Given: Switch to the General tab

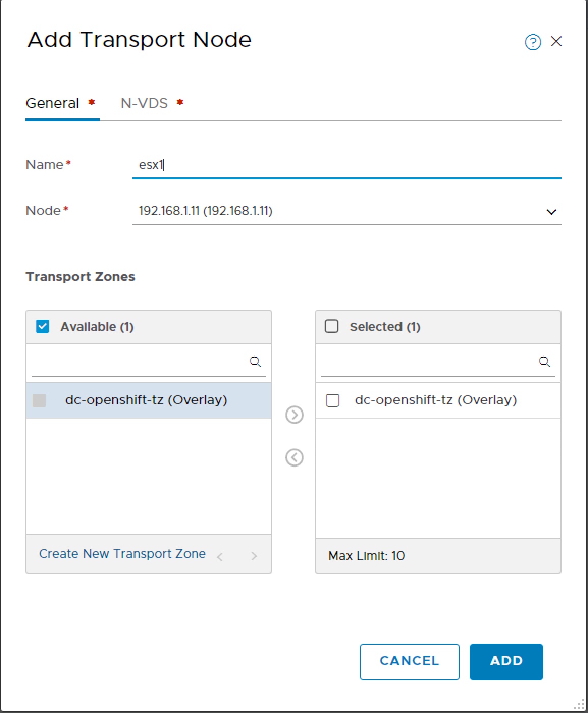Looking at the screenshot, I should [53, 103].
